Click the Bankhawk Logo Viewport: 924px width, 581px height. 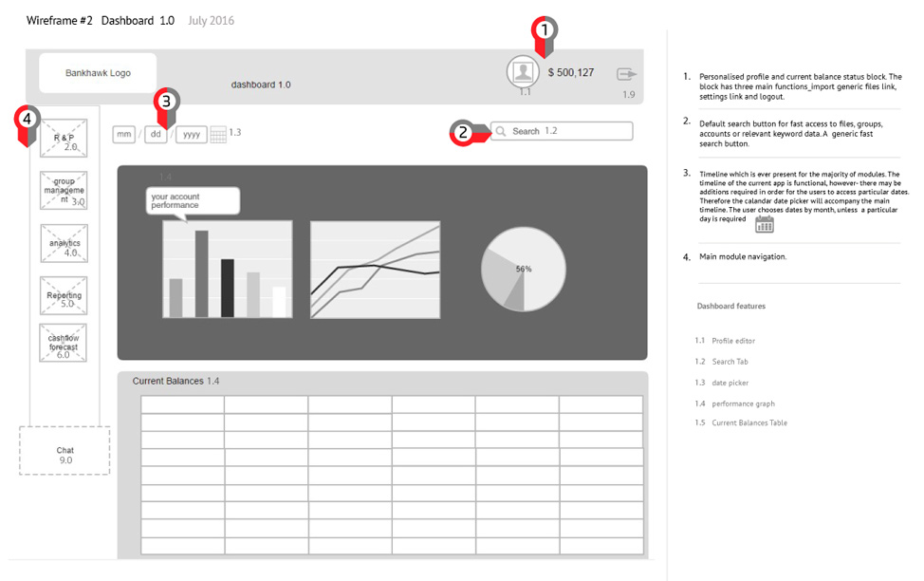[98, 73]
